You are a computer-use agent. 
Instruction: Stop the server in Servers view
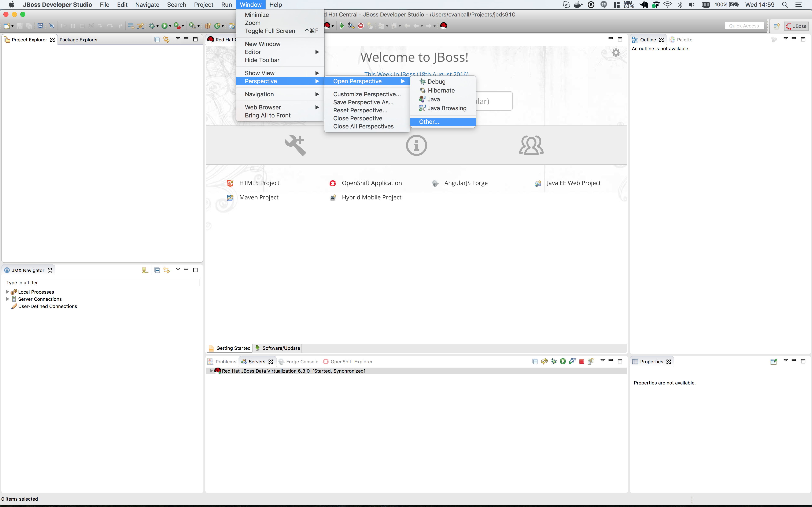[582, 361]
